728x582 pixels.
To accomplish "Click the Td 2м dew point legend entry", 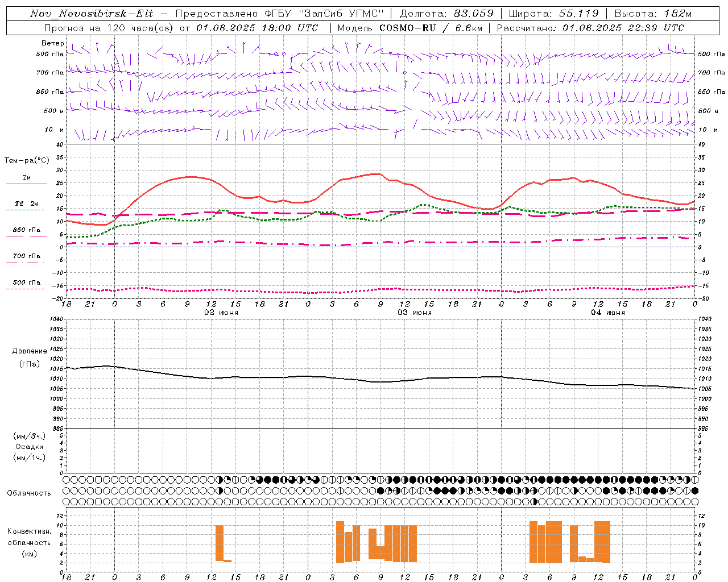I will [26, 205].
